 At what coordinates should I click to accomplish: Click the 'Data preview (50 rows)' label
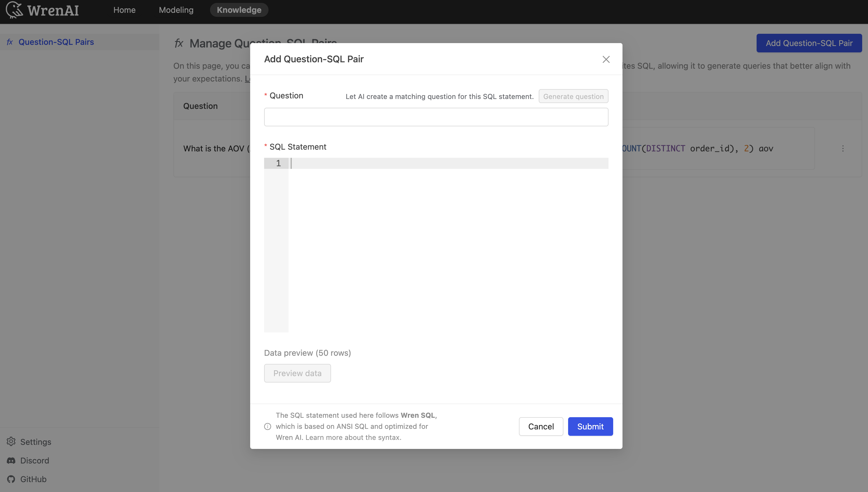coord(307,353)
